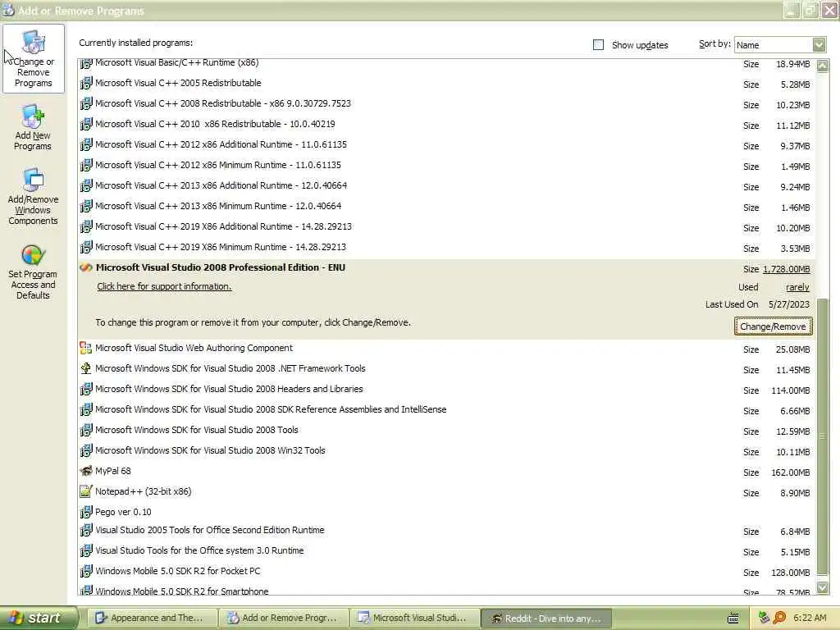Click icon of Visual C++ 2012 x86 Minimum Runtime

click(85, 166)
